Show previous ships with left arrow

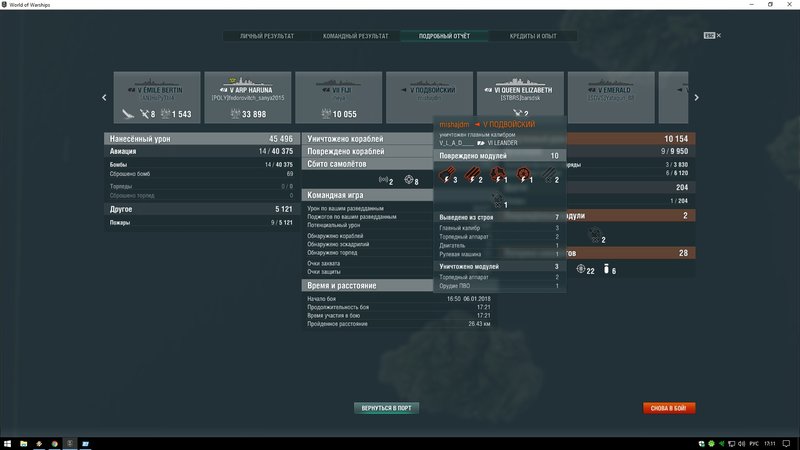(104, 97)
